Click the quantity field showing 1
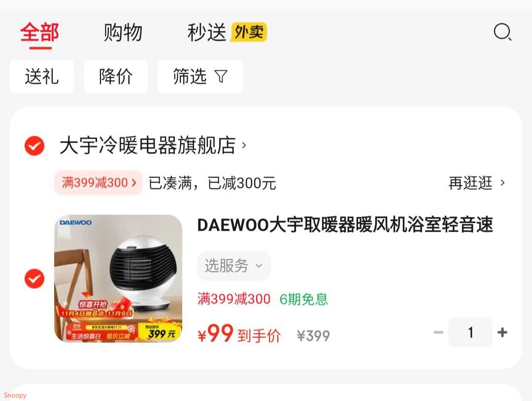532x401 pixels. 470,332
